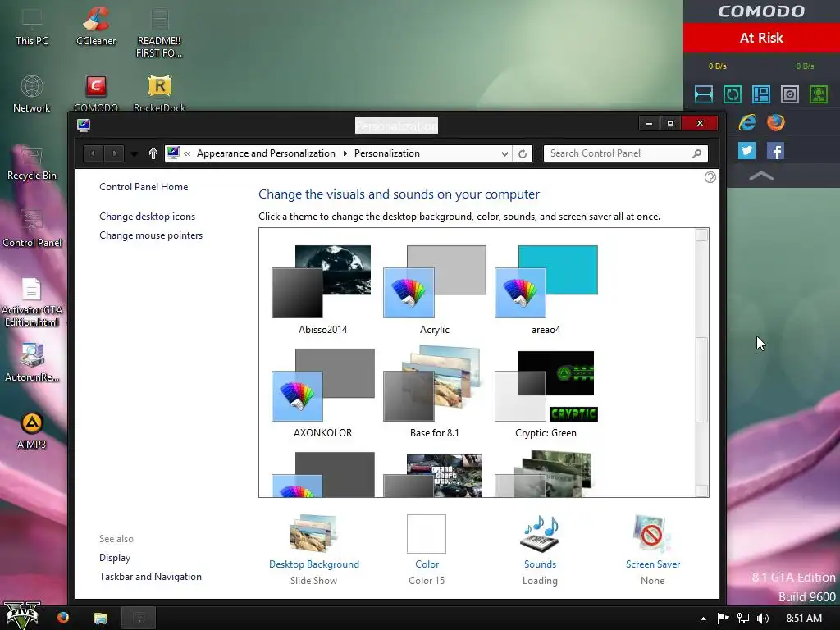Open recent locations dropdown arrow
This screenshot has height=630, width=840.
[135, 153]
